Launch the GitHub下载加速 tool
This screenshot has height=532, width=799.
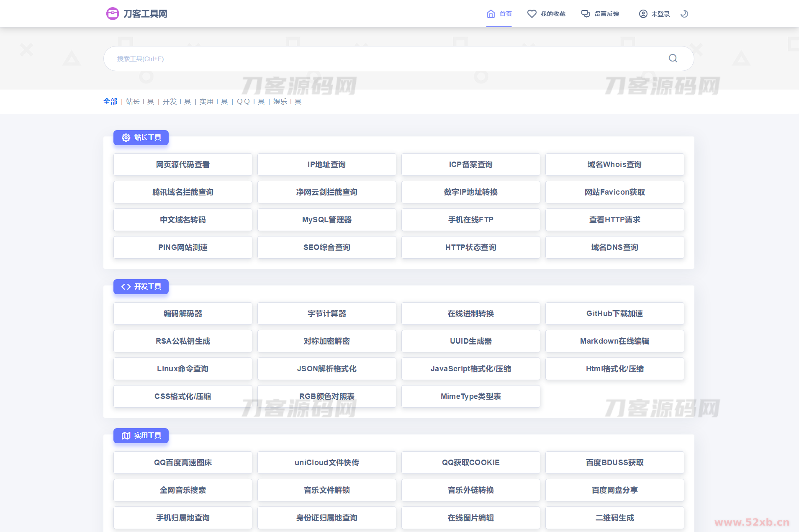614,314
